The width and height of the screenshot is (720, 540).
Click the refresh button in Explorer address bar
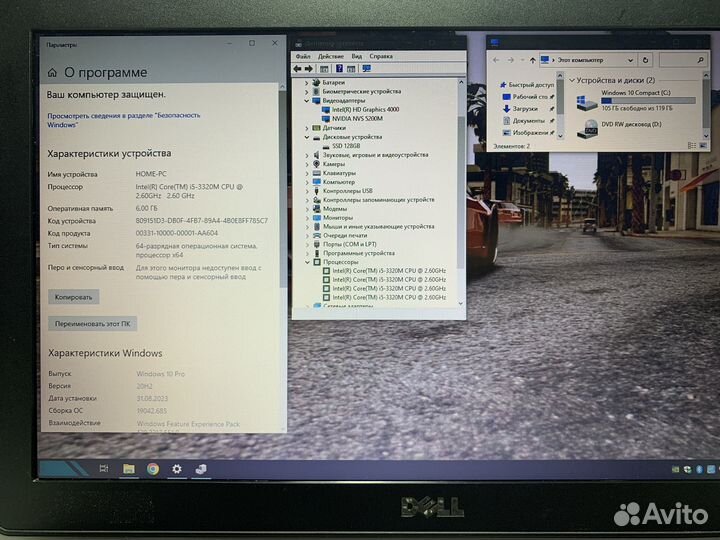pyautogui.click(x=646, y=60)
